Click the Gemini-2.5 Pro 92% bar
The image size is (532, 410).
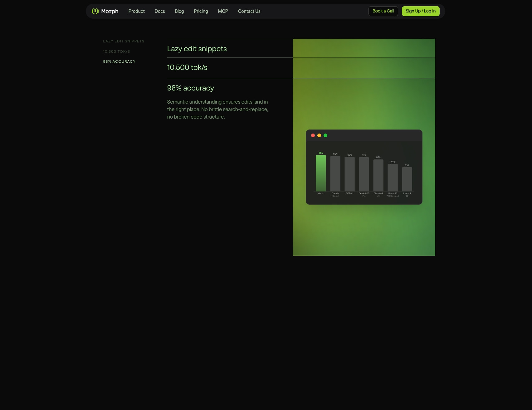click(x=364, y=174)
